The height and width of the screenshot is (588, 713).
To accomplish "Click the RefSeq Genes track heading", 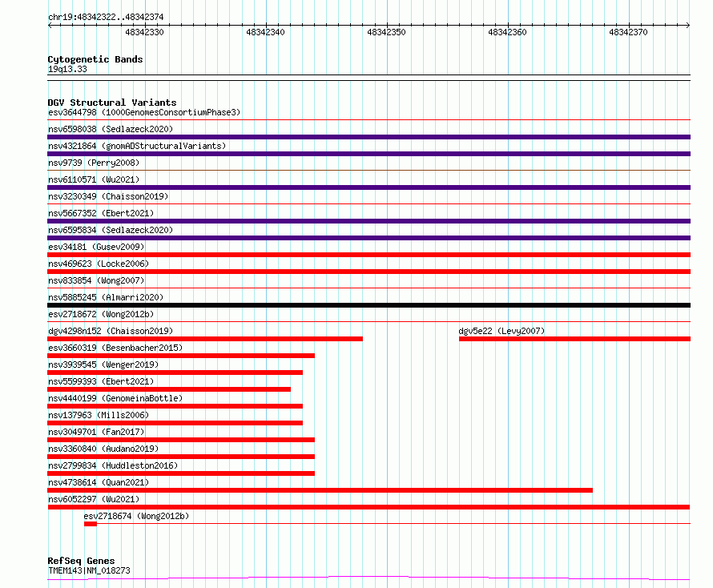I will 81,562.
